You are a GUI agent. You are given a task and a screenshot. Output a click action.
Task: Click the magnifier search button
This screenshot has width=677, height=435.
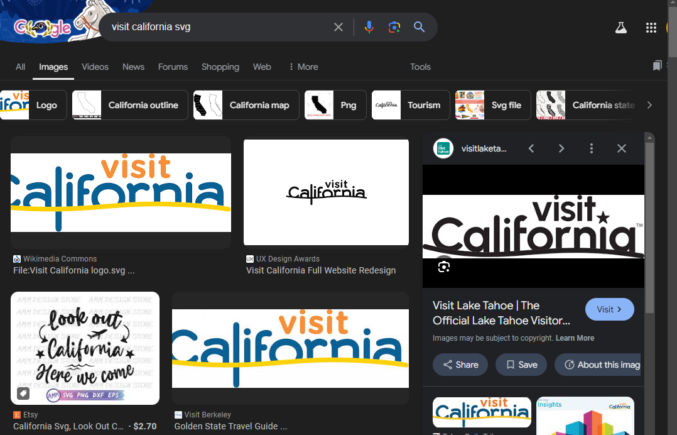click(x=419, y=27)
